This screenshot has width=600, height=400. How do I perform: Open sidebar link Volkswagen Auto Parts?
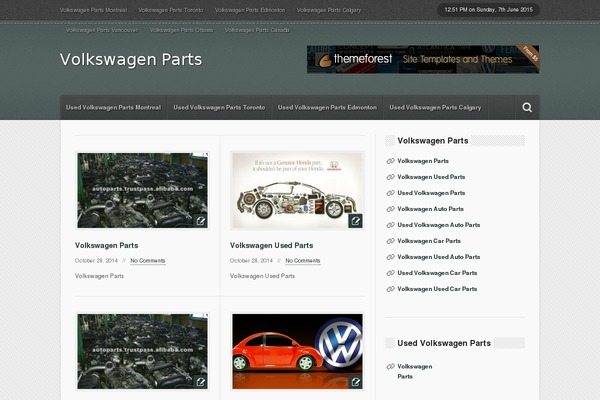[430, 209]
